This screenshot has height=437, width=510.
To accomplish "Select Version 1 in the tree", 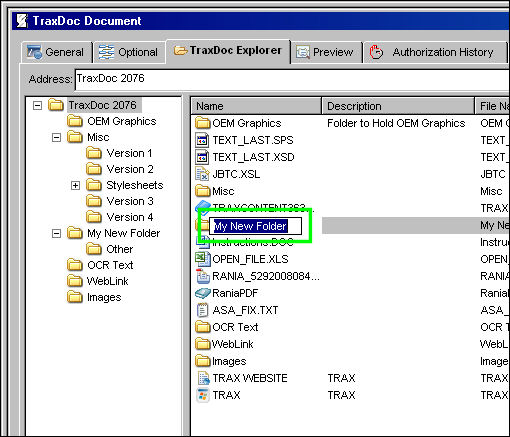I will 129,153.
